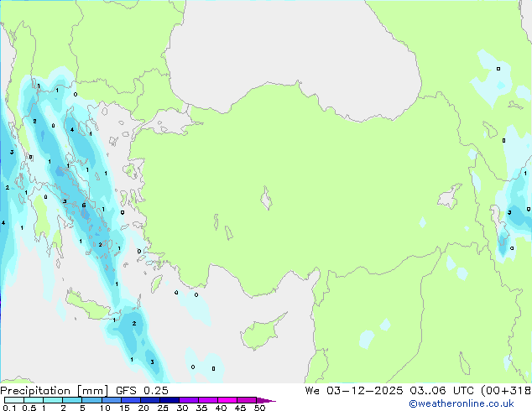
Task: Click the 35–40 mm violet legend swatch
Action: point(207,400)
